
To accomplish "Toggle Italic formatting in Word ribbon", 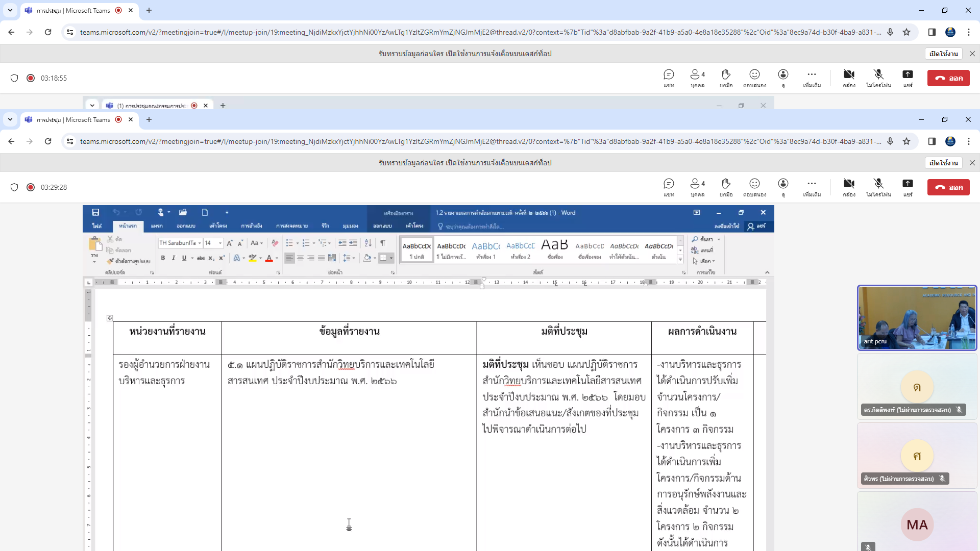I will 174,258.
